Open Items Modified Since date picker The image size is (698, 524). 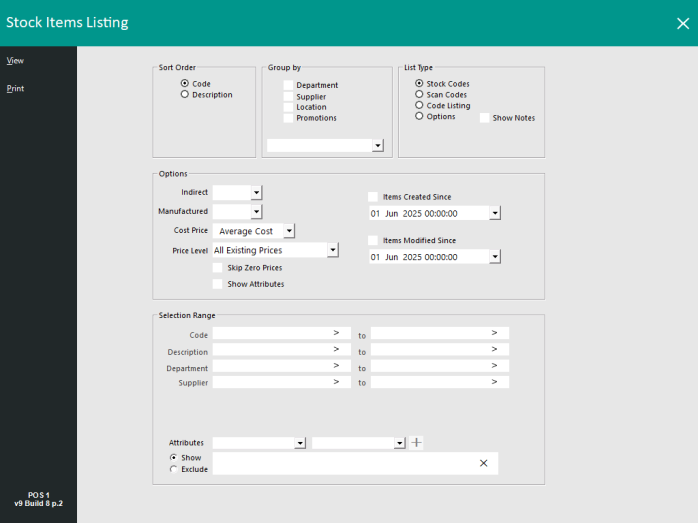(495, 257)
